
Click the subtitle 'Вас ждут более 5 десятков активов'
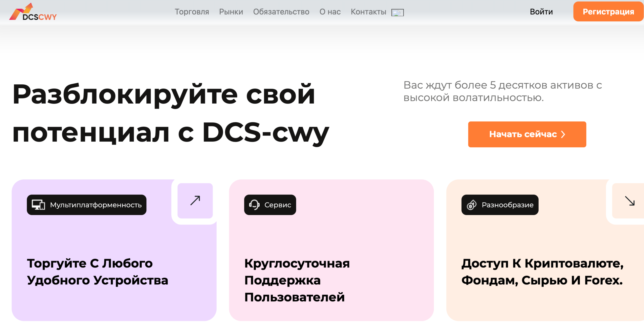coord(502,91)
